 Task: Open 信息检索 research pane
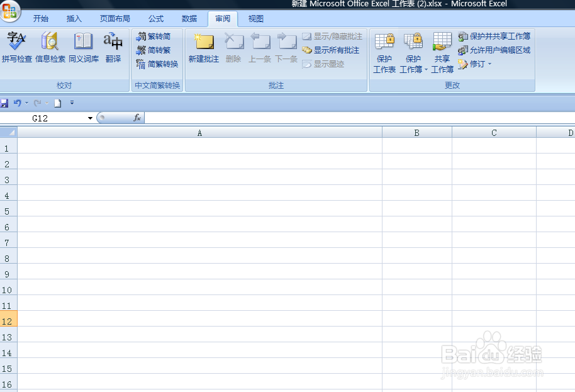(50, 48)
